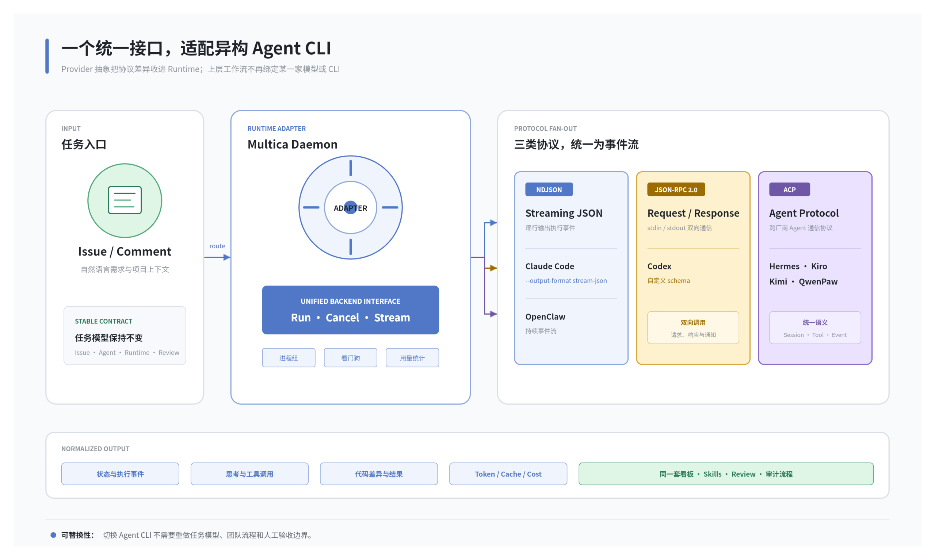Click the 自定义 schema text

tap(668, 280)
